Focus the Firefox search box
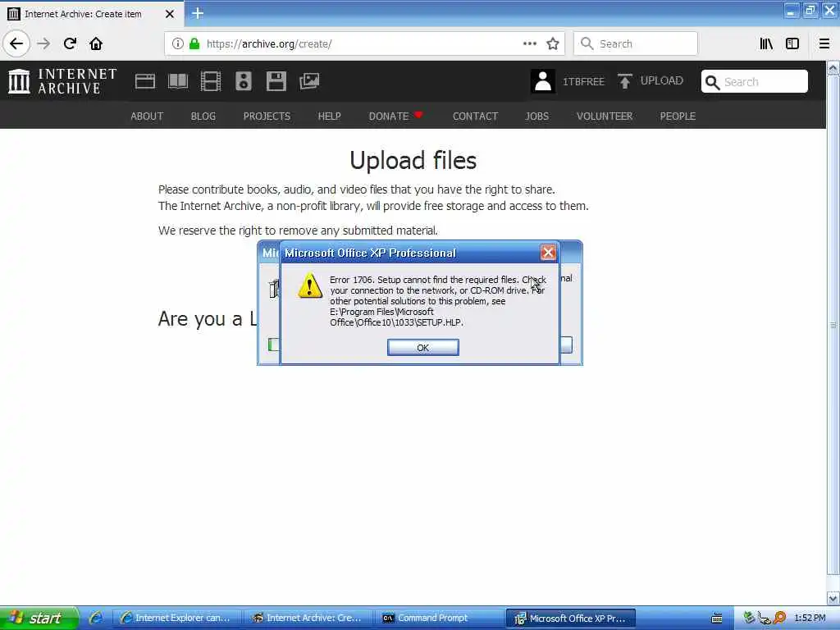The height and width of the screenshot is (630, 840). point(636,43)
